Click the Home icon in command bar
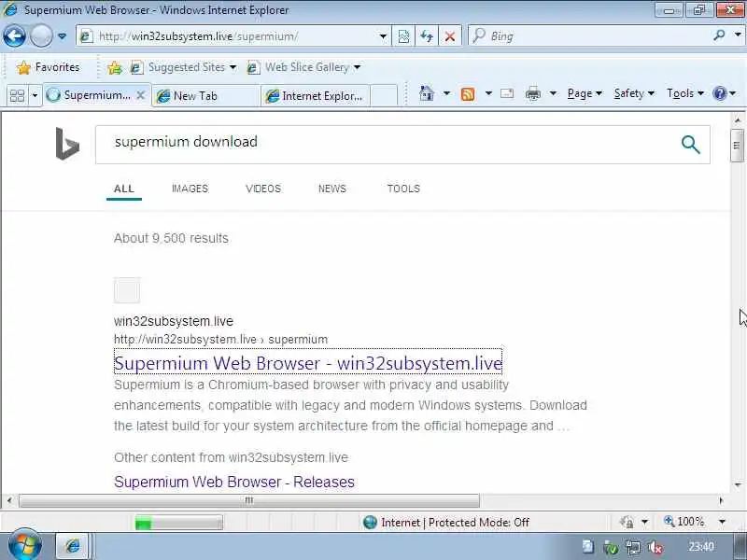The width and height of the screenshot is (747, 560). pos(427,93)
